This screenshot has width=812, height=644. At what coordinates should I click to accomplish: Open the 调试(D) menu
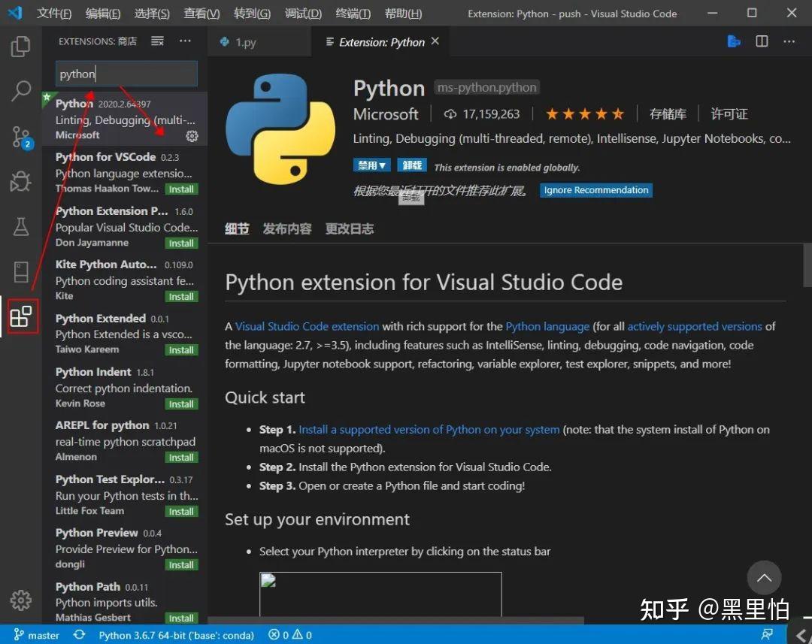point(303,13)
